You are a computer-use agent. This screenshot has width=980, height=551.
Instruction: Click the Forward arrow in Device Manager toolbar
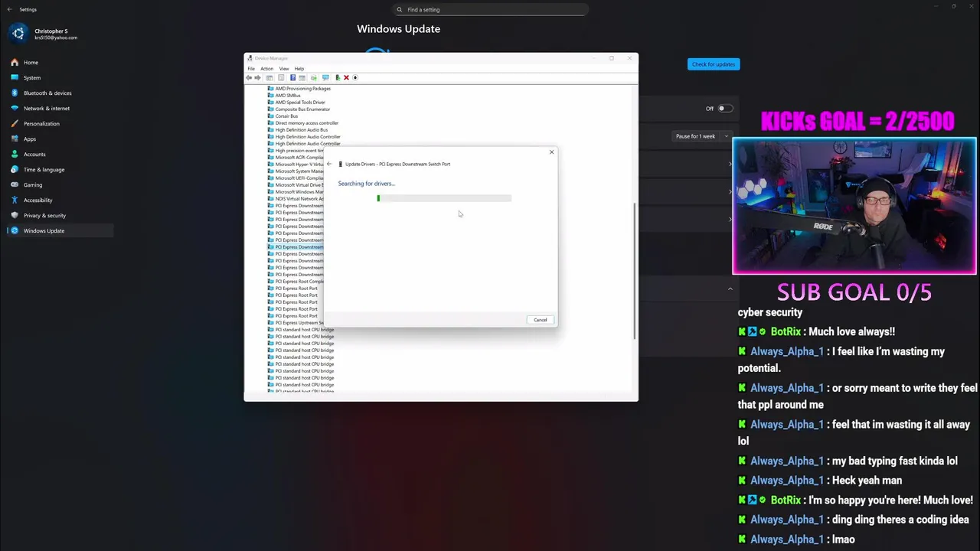(x=257, y=77)
